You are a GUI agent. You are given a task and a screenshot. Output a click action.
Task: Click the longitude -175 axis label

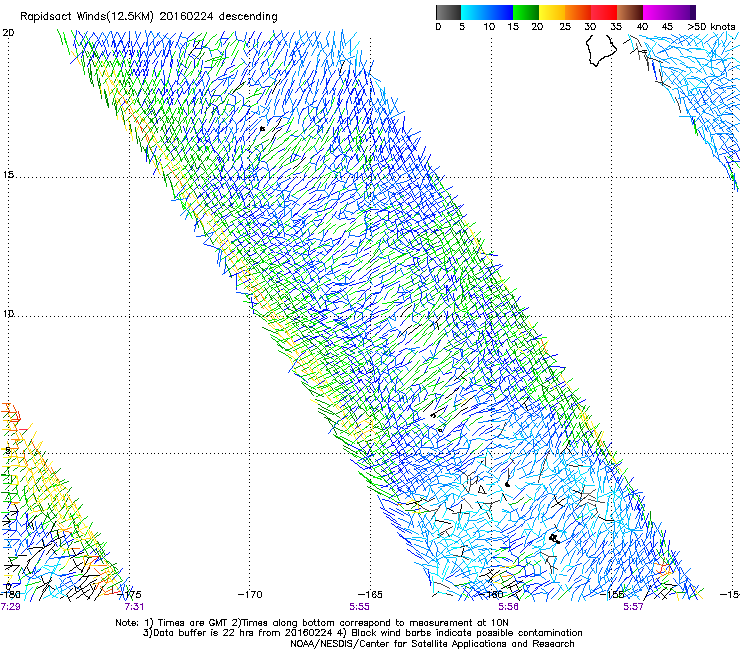coord(129,594)
